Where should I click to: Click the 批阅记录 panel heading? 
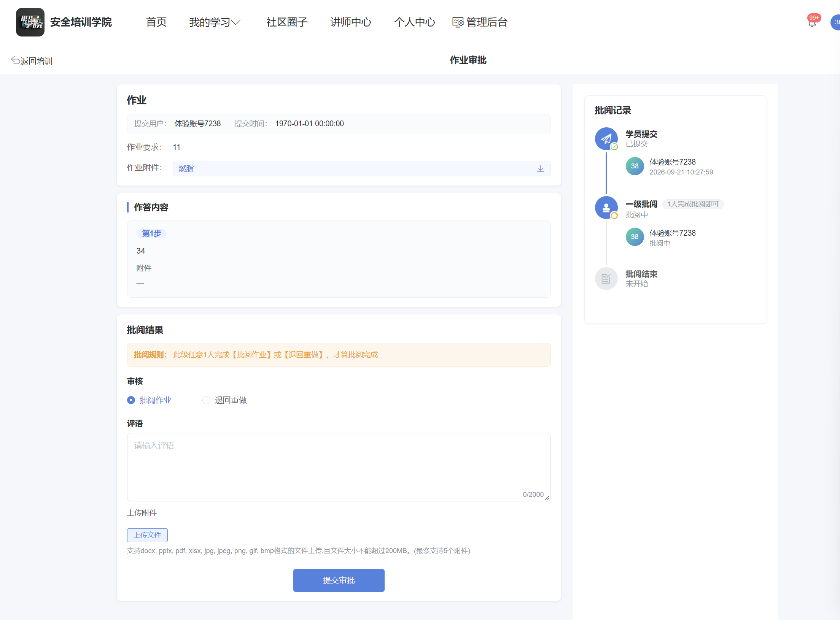click(x=613, y=110)
